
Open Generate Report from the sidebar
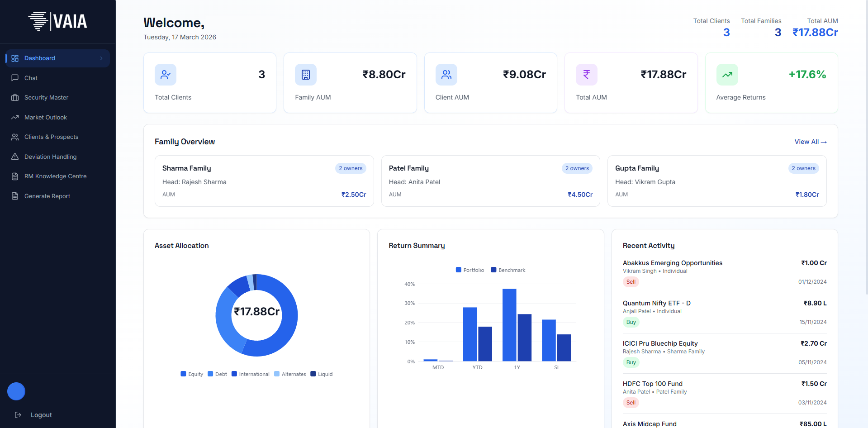(x=47, y=196)
